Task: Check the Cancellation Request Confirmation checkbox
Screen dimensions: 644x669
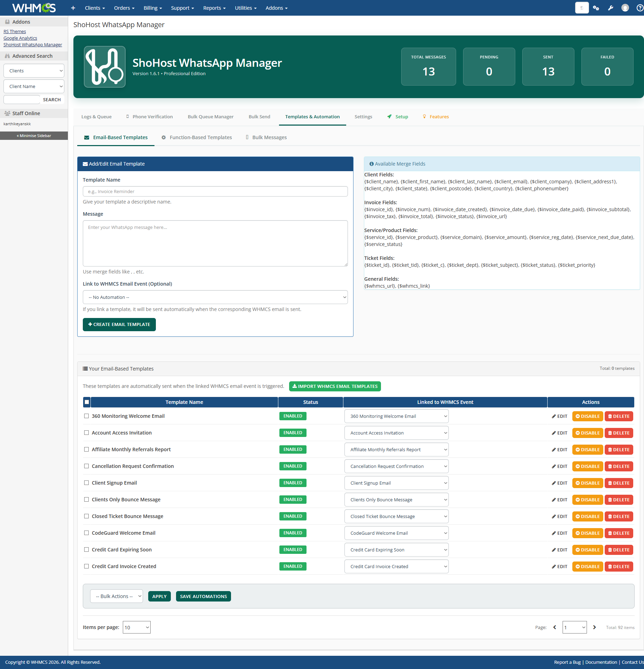Action: click(86, 466)
